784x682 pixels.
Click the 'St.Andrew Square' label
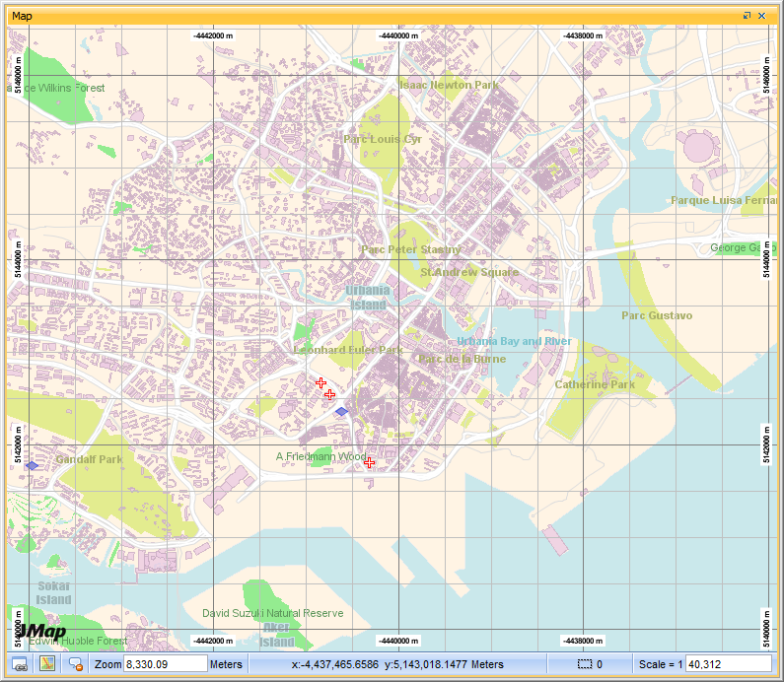(469, 272)
